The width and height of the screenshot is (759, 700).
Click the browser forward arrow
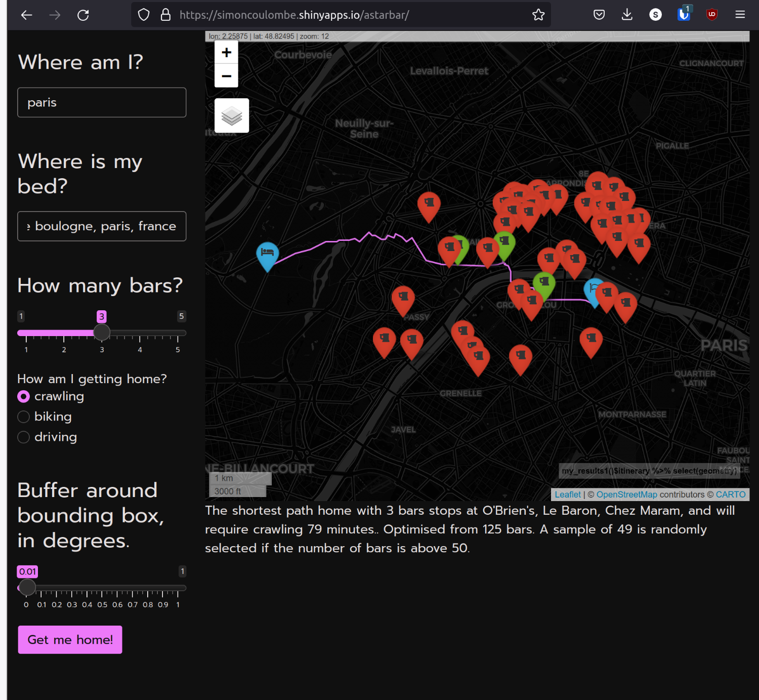pyautogui.click(x=55, y=15)
